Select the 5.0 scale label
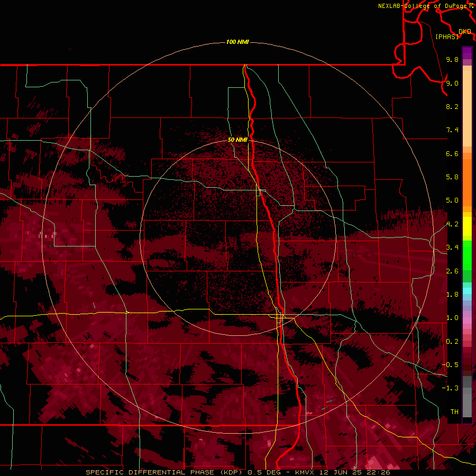The width and height of the screenshot is (476, 476). [452, 200]
